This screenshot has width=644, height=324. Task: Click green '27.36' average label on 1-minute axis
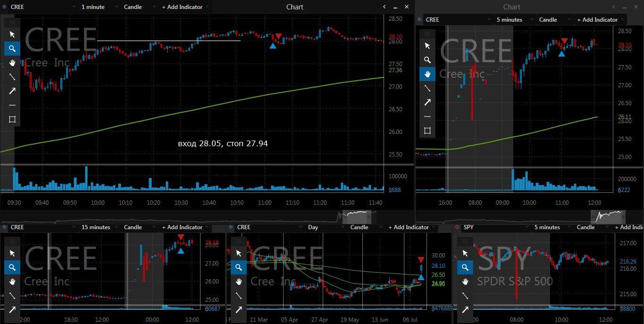click(x=395, y=70)
